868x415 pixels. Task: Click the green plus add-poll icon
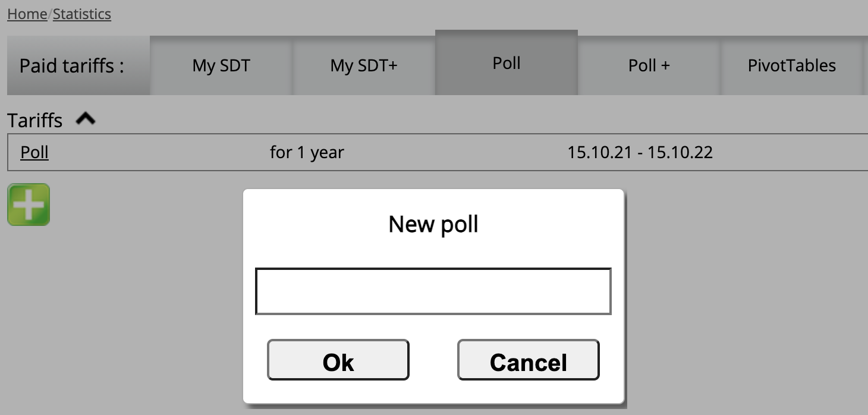[29, 205]
